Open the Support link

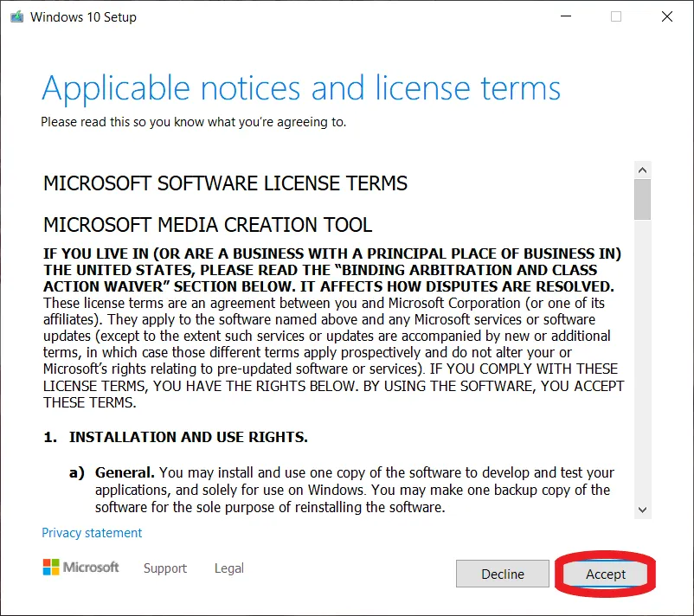coord(164,568)
